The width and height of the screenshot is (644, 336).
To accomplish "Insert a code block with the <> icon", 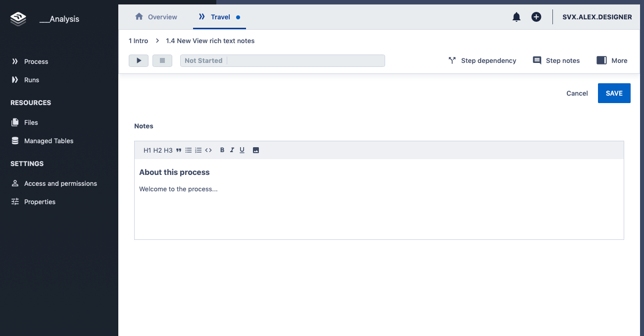I will (208, 150).
